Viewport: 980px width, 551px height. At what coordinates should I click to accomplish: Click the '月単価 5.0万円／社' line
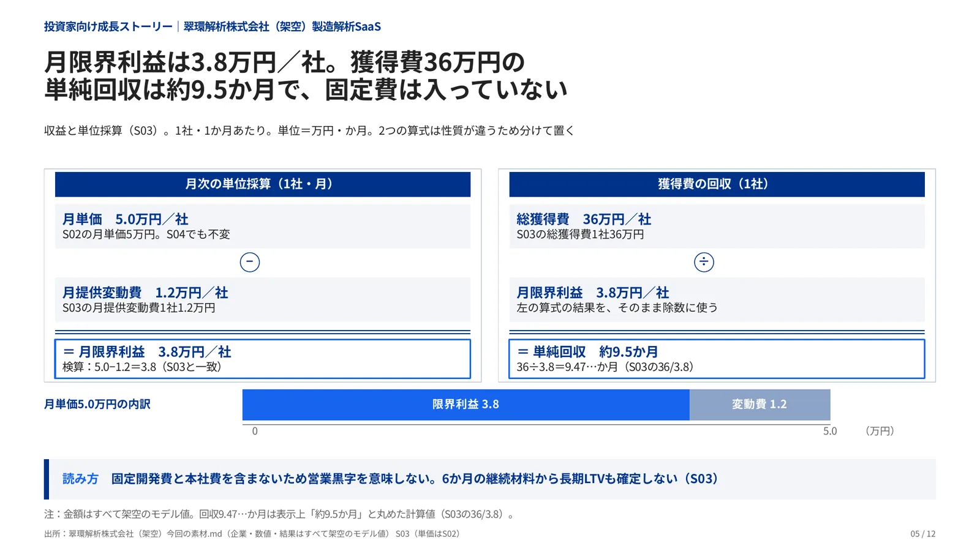click(x=126, y=219)
